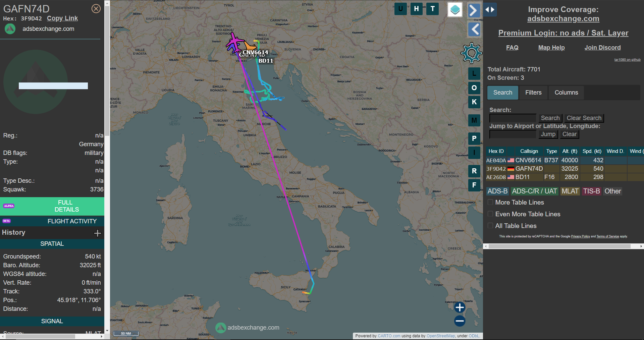Switch to the Columns tab

[x=566, y=93]
